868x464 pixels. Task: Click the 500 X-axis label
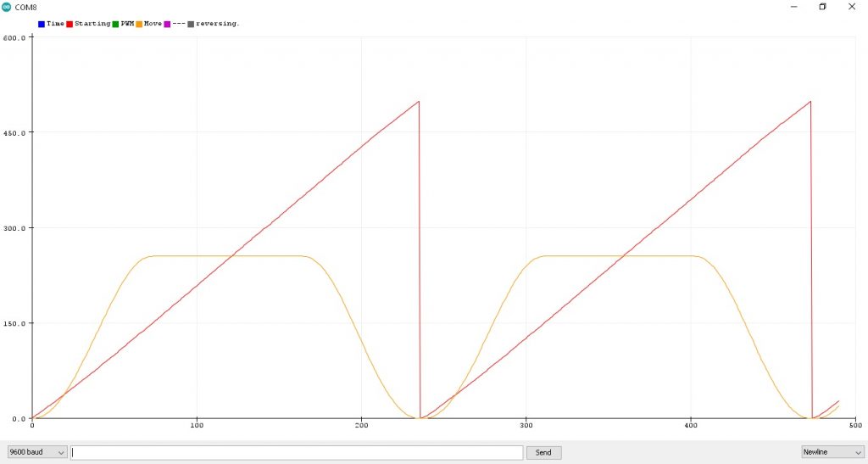855,425
